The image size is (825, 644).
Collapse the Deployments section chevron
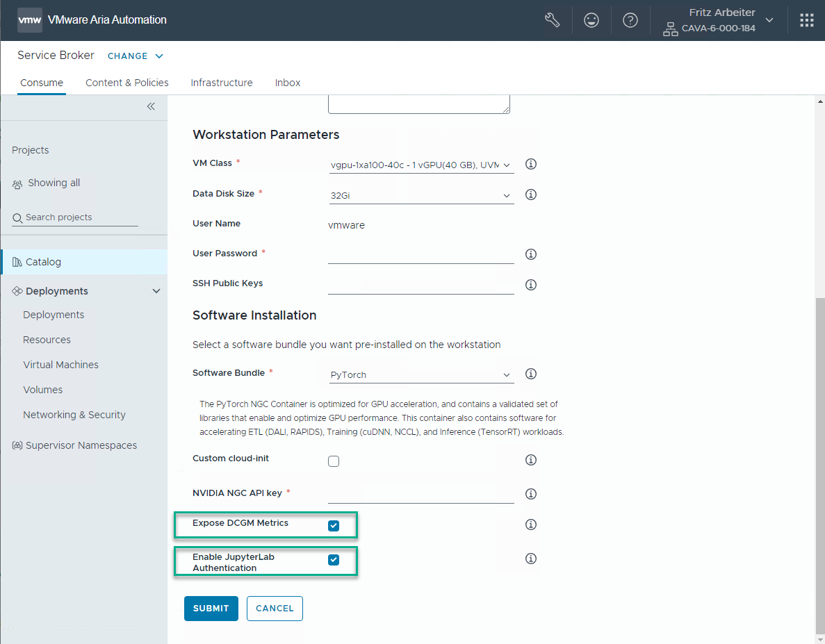pyautogui.click(x=156, y=291)
